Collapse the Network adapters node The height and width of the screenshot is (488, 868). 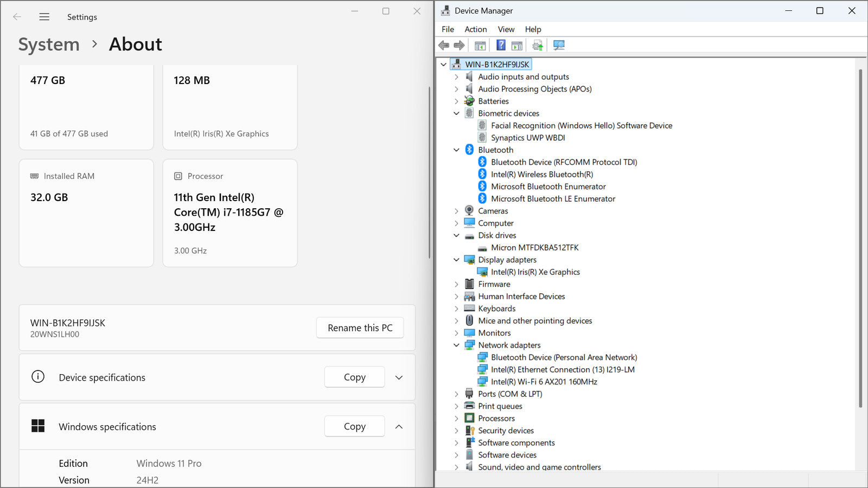(x=456, y=345)
